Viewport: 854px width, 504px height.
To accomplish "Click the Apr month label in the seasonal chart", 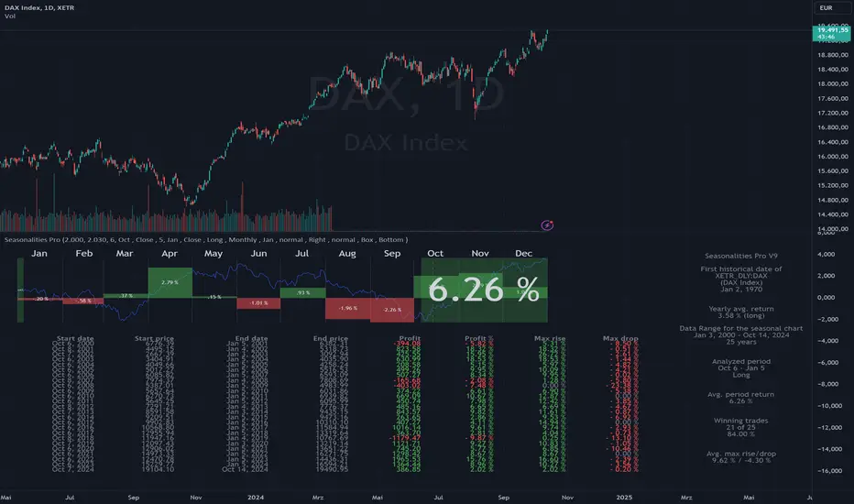I will [170, 253].
